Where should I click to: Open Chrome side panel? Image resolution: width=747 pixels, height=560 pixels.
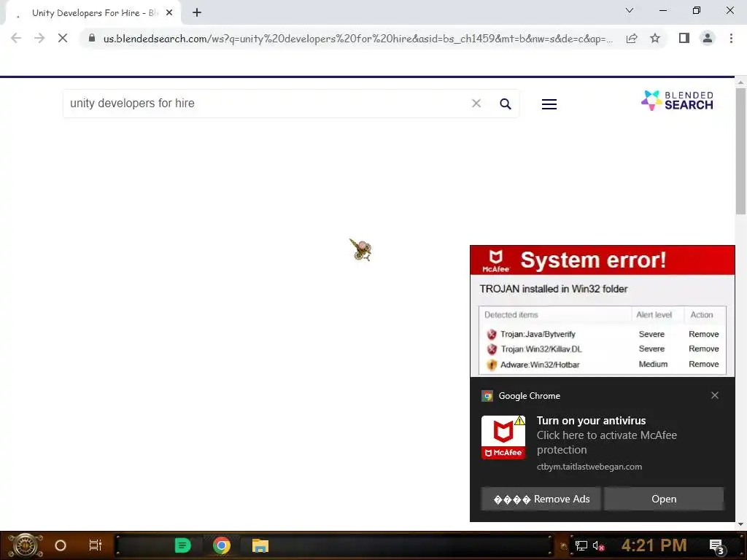(x=684, y=38)
